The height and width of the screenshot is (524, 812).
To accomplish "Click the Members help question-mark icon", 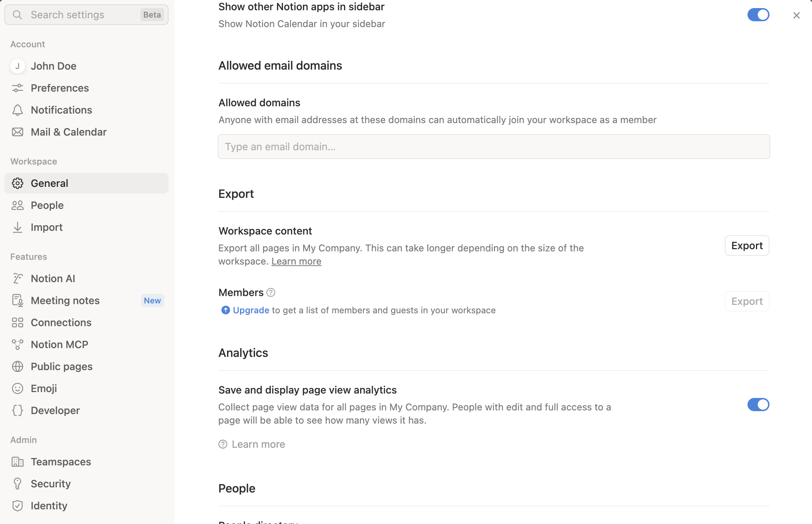I will pos(271,292).
